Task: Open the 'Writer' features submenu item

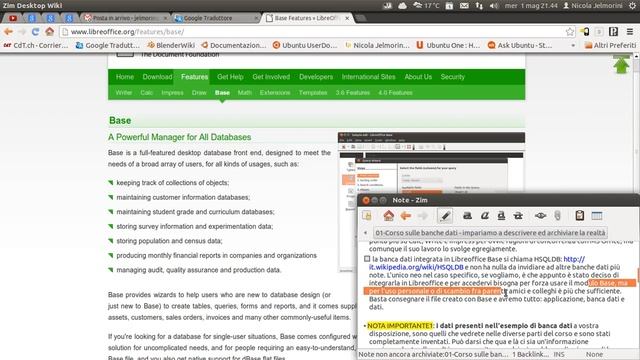Action: pyautogui.click(x=124, y=93)
